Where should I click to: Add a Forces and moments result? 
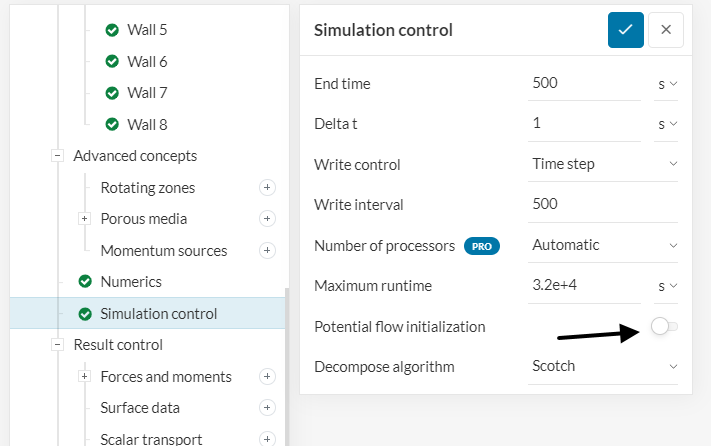[x=267, y=377]
